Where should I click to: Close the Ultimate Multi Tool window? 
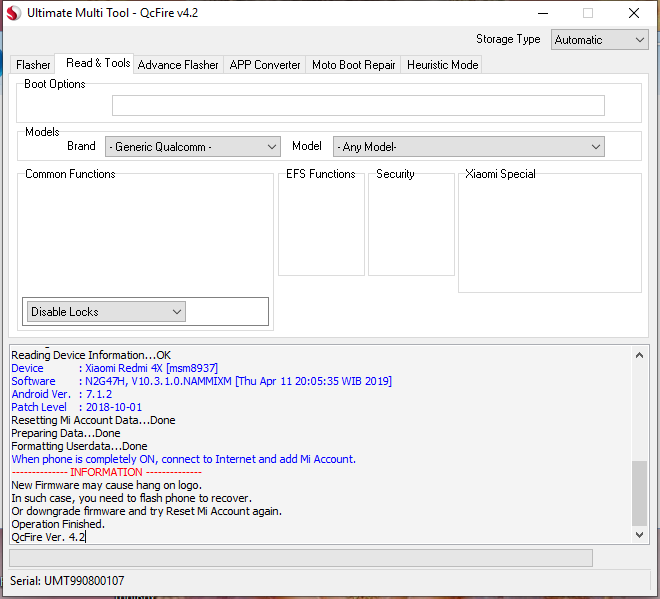634,14
